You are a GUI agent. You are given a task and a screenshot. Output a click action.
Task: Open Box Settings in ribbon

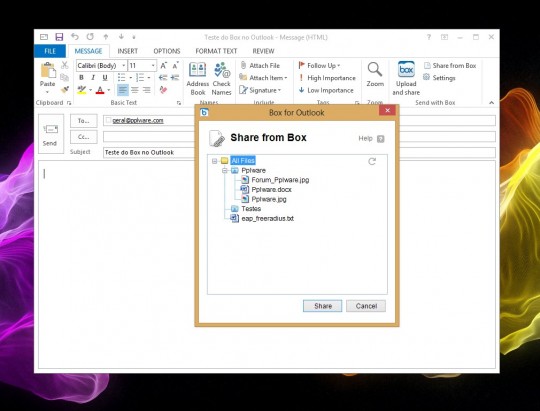(x=439, y=78)
